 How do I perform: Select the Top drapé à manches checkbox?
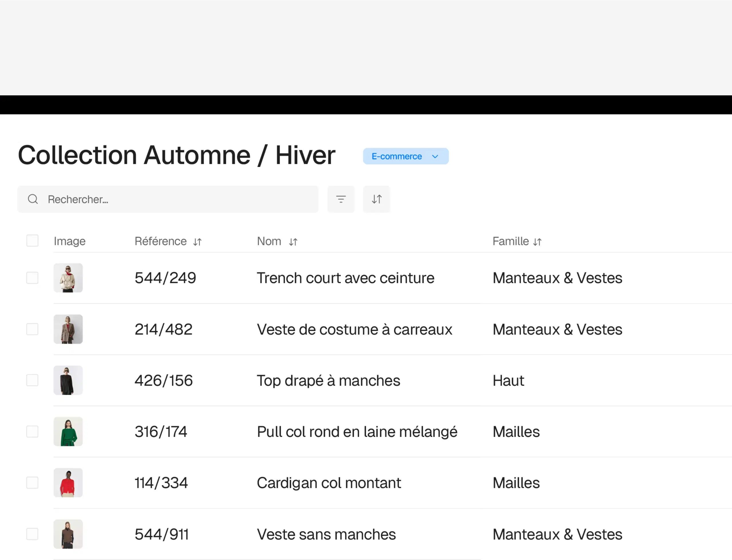click(x=32, y=380)
